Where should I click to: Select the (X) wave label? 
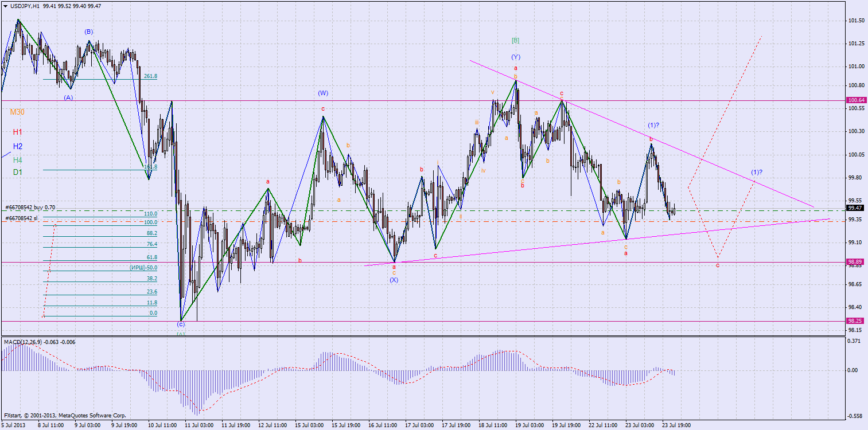click(394, 280)
